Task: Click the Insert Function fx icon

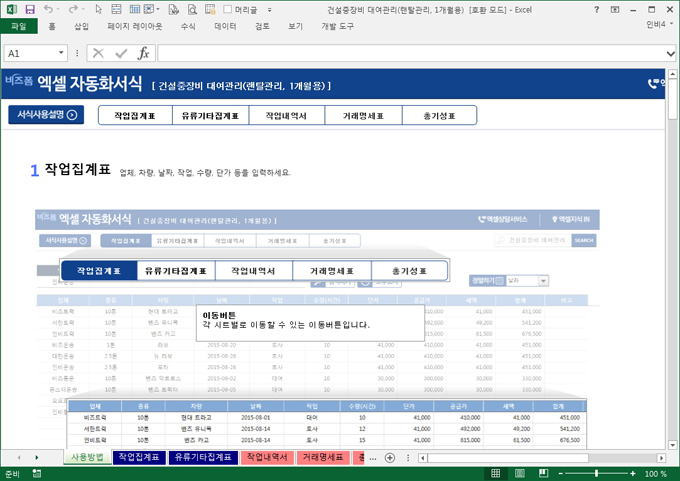Action: coord(143,53)
